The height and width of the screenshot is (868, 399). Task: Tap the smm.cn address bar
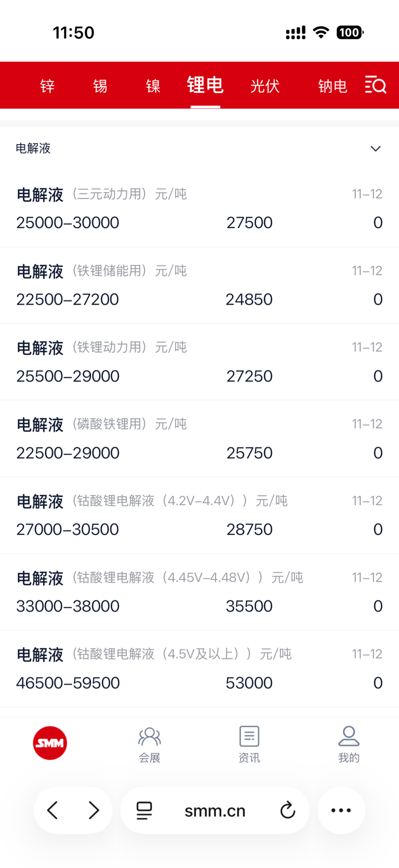point(215,810)
